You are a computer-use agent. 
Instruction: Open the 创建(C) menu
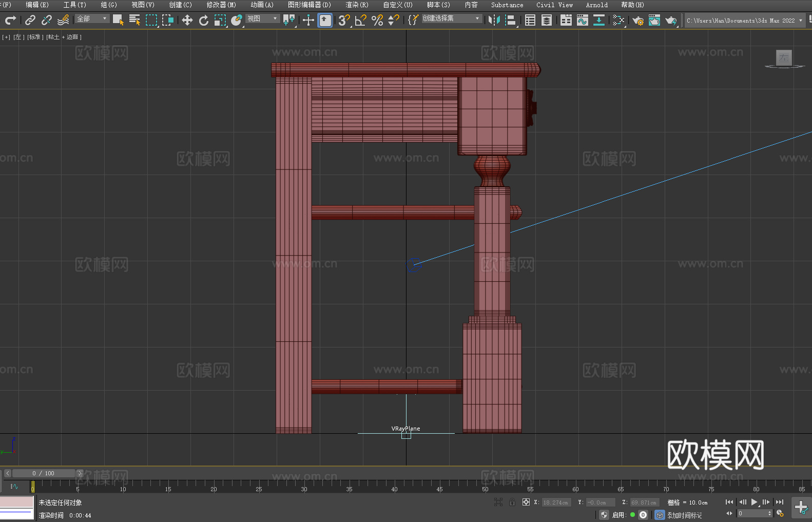(180, 5)
